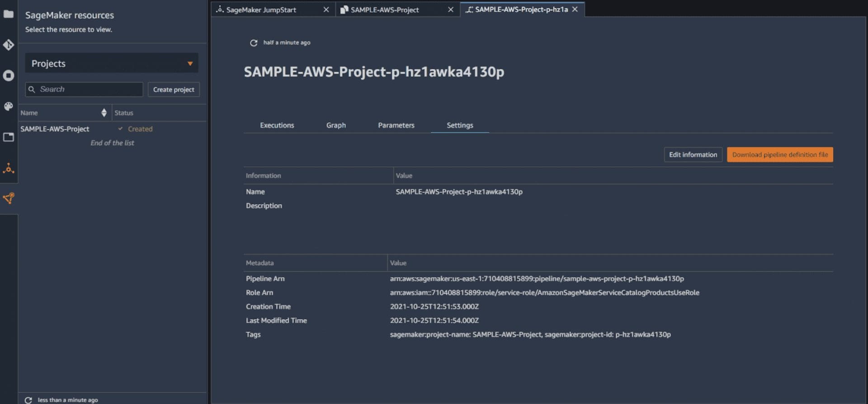Sort projects by Name column

tap(104, 113)
